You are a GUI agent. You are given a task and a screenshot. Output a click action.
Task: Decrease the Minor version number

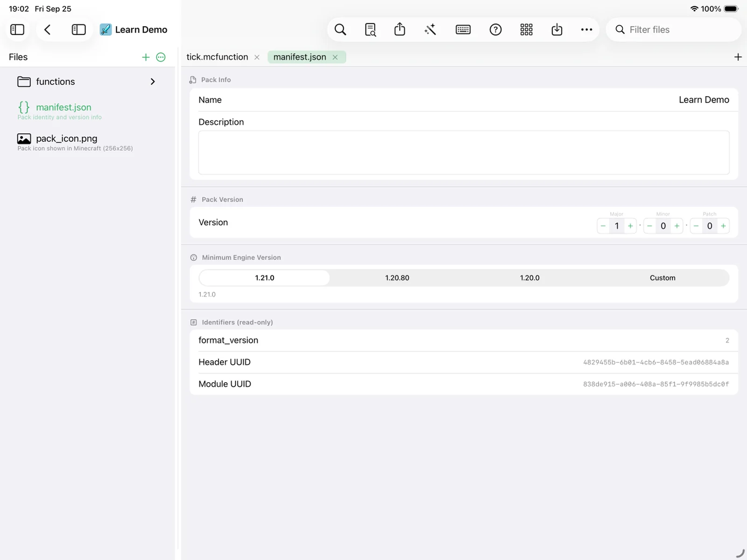tap(649, 226)
